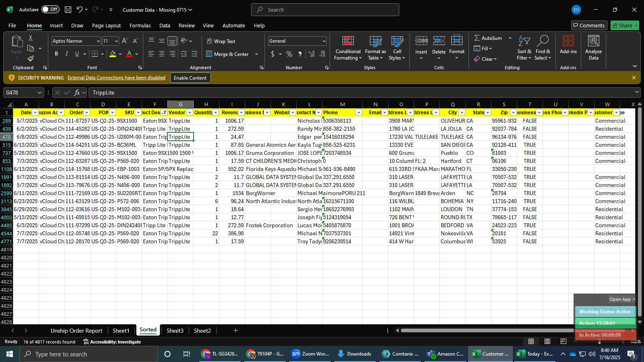
Task: Decrease font size icon
Action: coord(135,41)
